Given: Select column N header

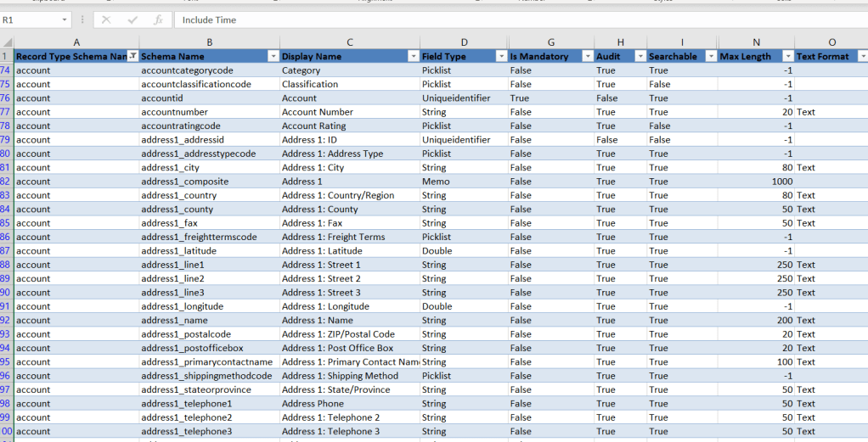Looking at the screenshot, I should click(756, 42).
